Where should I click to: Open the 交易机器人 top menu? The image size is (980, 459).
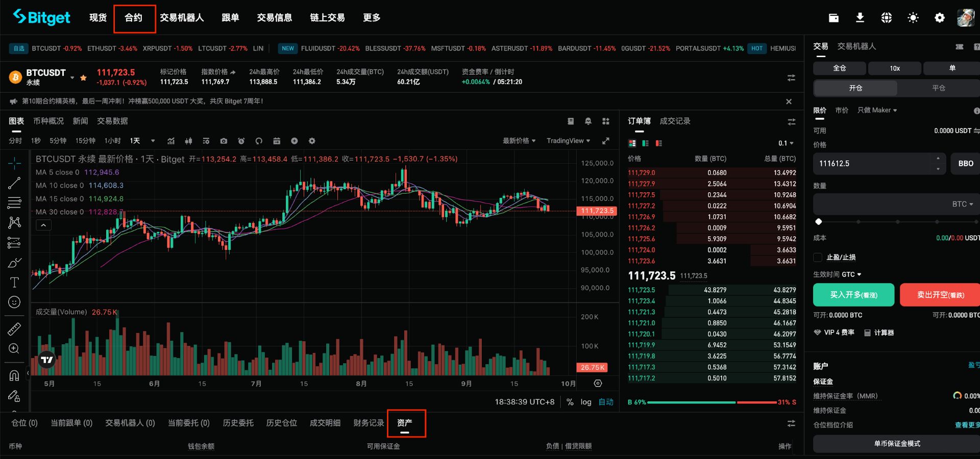(x=182, y=18)
